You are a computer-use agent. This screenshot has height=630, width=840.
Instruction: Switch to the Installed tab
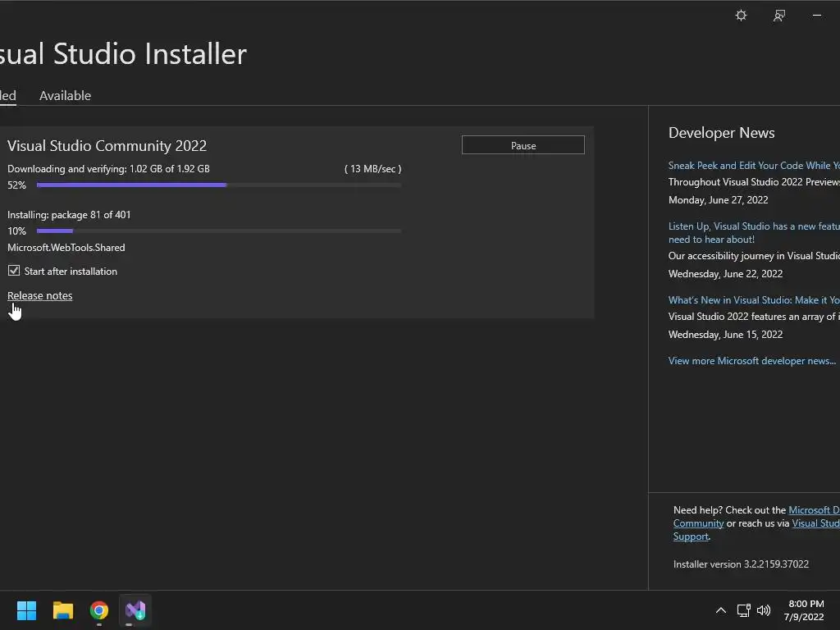click(8, 95)
